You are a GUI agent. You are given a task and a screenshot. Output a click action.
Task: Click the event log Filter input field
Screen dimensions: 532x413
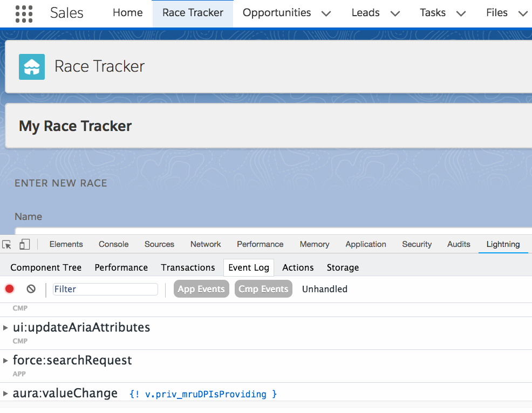tap(105, 289)
